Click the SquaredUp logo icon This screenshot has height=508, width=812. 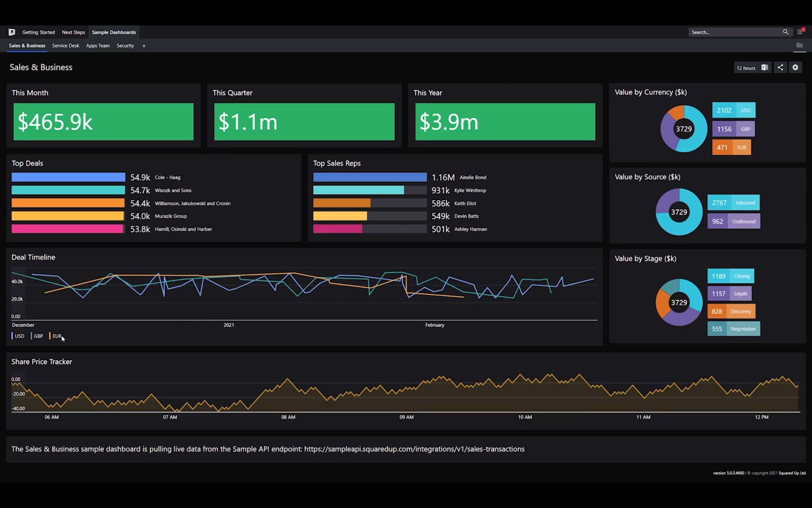[12, 32]
